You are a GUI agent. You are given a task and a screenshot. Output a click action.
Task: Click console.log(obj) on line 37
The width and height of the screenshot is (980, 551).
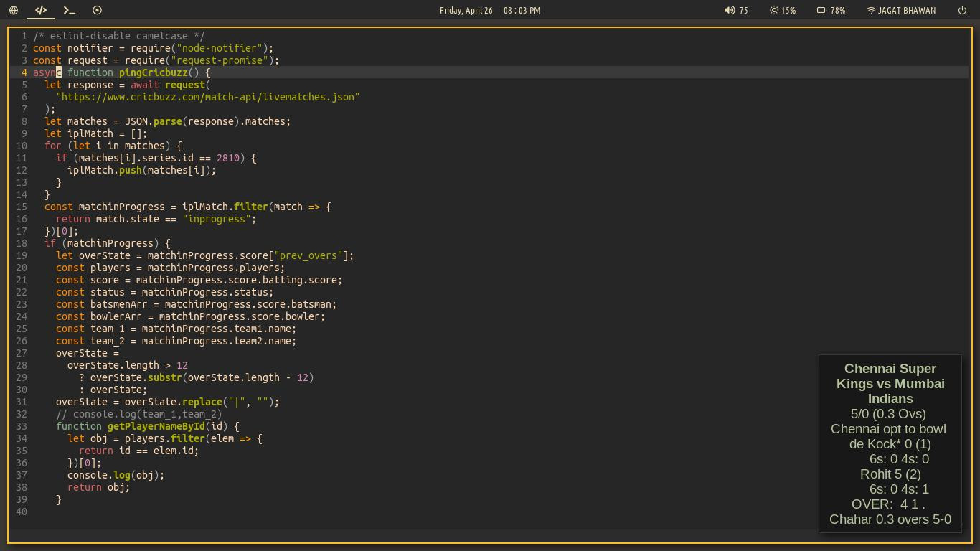point(116,475)
